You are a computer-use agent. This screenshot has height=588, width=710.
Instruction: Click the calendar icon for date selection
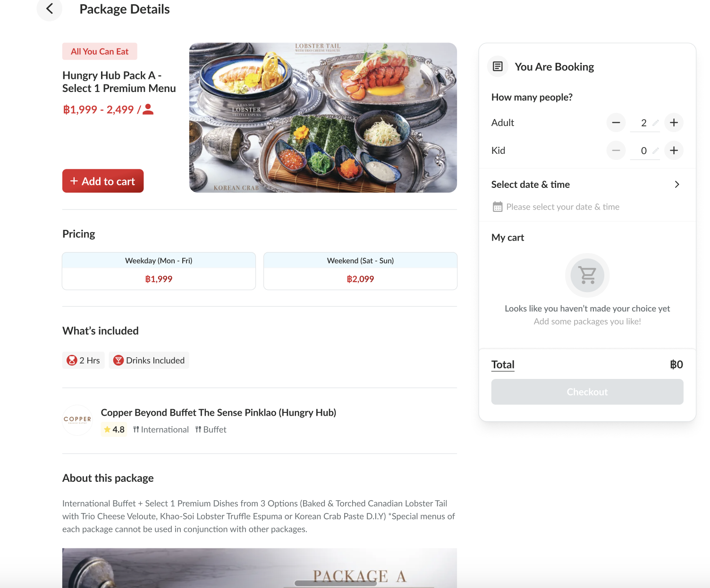click(498, 207)
